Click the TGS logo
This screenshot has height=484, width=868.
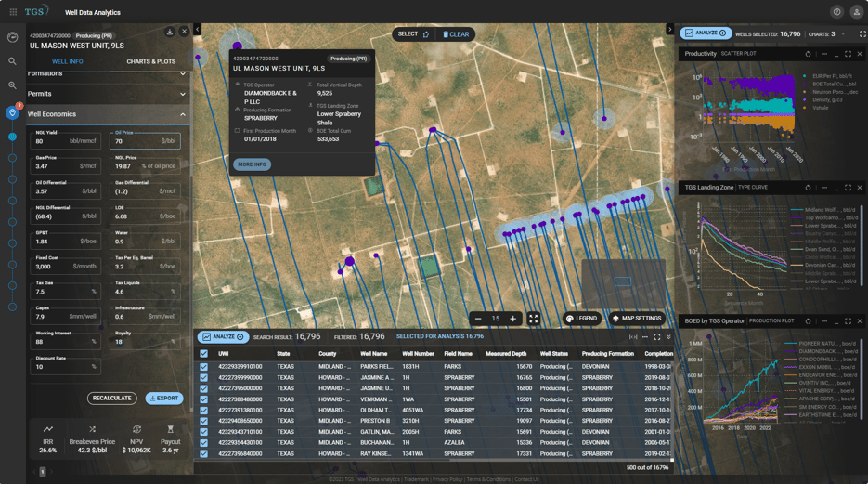click(36, 10)
